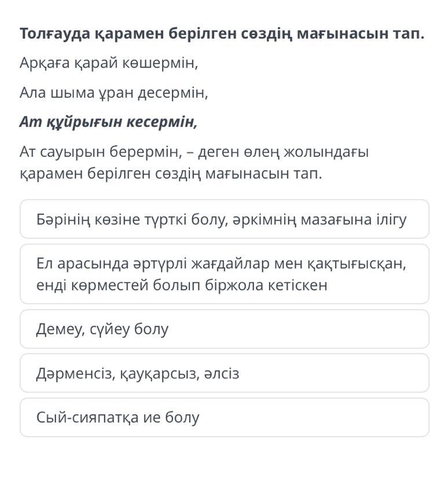Click poem line "Ала шыма ұран десермін"

click(x=113, y=93)
